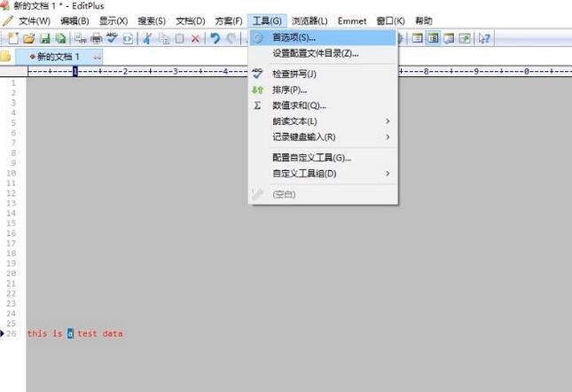The width and height of the screenshot is (572, 392).
Task: Click the small icon at right of 新的文档 1 tab
Action: pyautogui.click(x=97, y=57)
